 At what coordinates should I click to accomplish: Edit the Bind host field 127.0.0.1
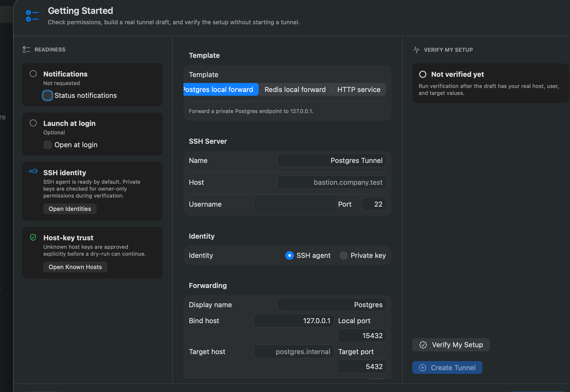click(x=294, y=321)
